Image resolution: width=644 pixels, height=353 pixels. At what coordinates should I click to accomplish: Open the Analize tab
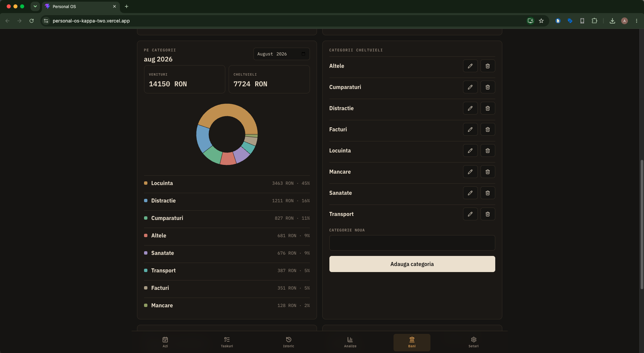pyautogui.click(x=350, y=342)
